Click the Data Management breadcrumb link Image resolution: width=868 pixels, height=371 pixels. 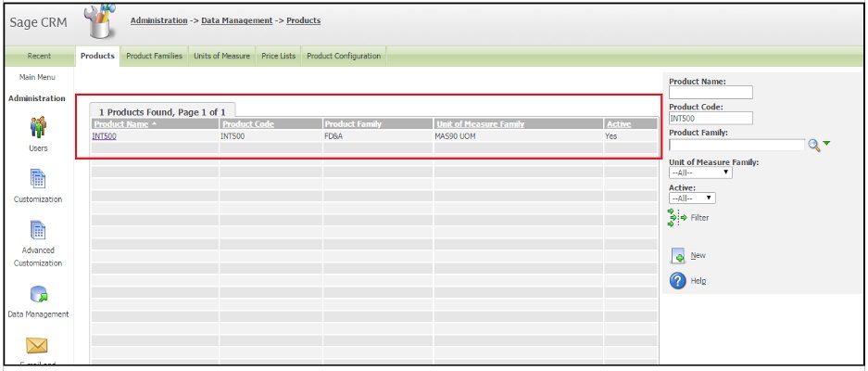237,20
